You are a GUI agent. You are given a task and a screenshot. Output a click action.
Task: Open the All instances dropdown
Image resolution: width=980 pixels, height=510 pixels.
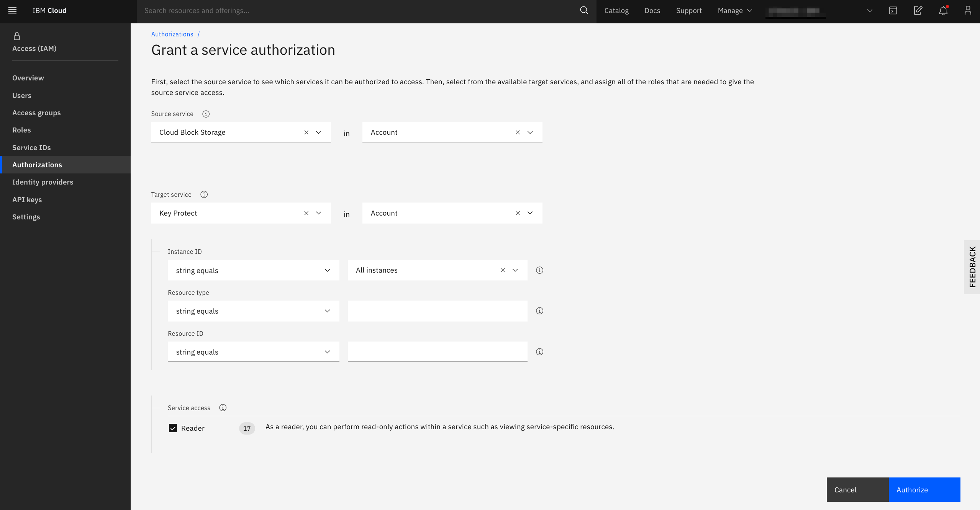pos(515,270)
